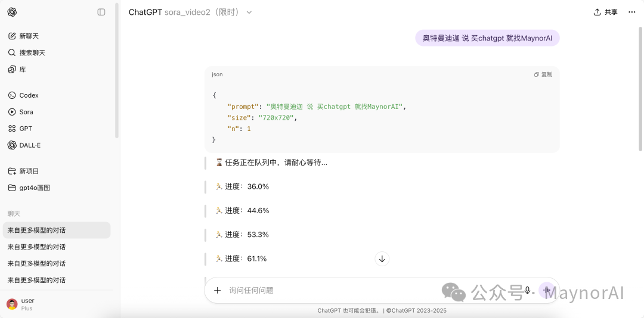This screenshot has height=318, width=644.
Task: Click the 进度：36.0% progress line
Action: [x=242, y=187]
